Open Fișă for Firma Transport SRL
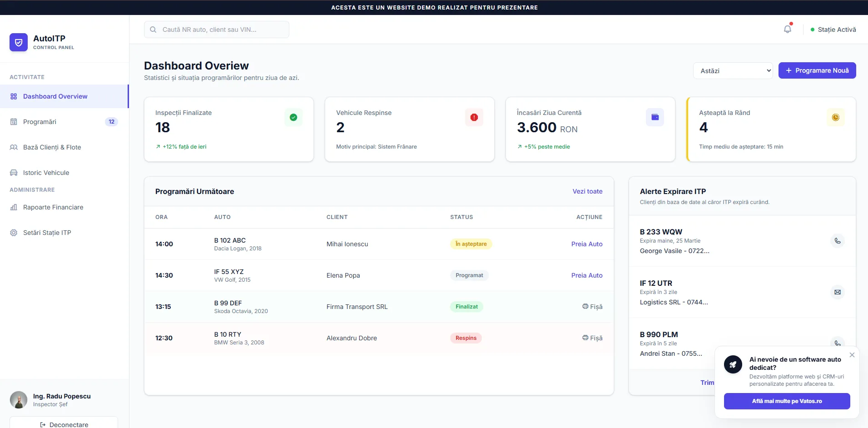 tap(592, 307)
